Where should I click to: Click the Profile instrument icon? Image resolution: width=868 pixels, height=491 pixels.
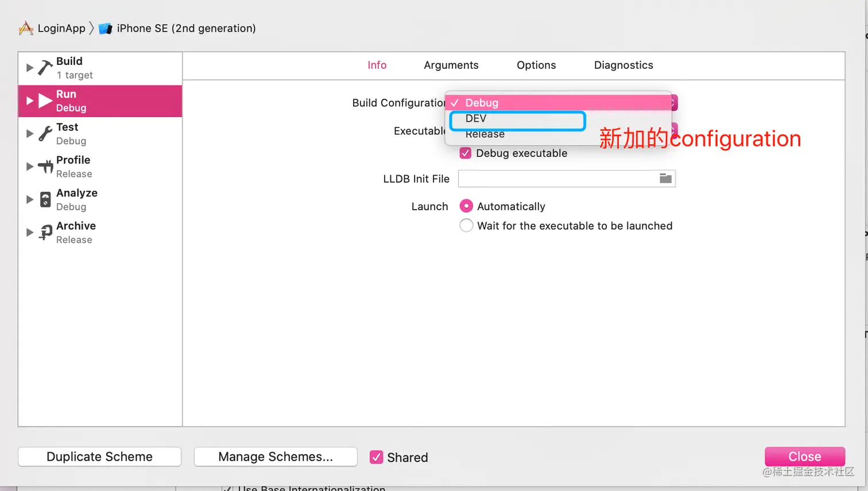pyautogui.click(x=45, y=167)
